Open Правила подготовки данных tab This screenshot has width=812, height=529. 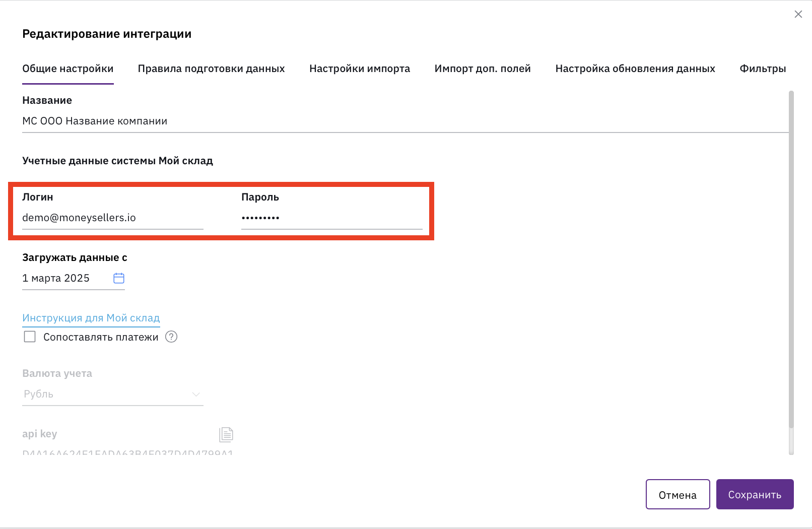tap(212, 69)
